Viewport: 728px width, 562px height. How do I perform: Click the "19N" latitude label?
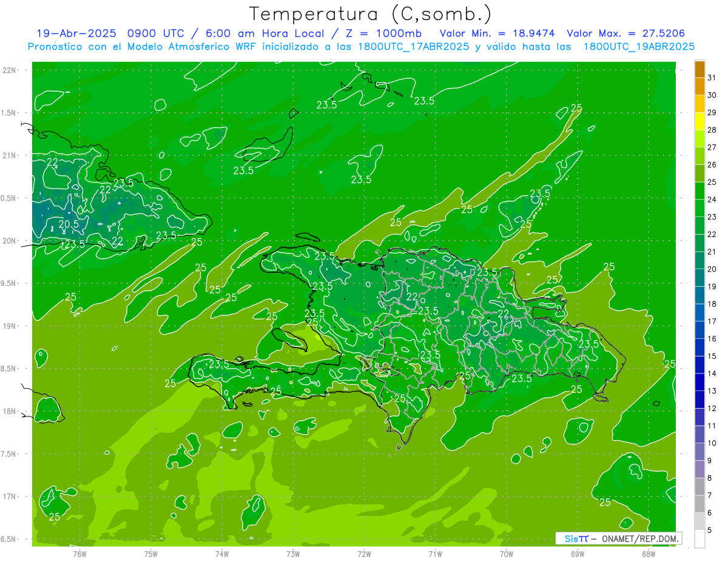(x=10, y=326)
